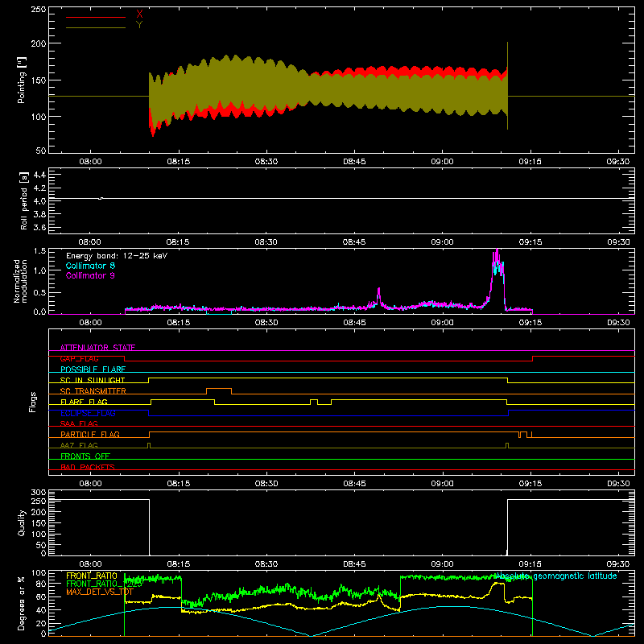Click the ECLIPSE_FLAG label
Image resolution: width=644 pixels, height=644 pixels.
coord(88,413)
